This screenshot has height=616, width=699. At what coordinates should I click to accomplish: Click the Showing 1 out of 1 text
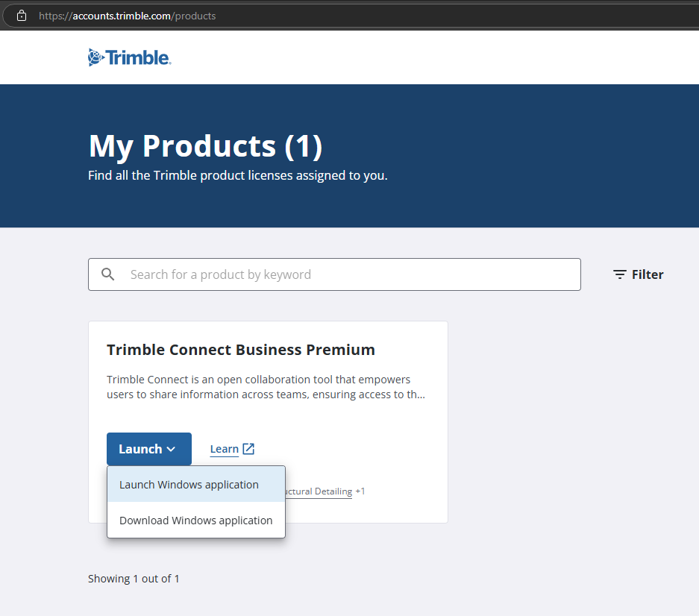pyautogui.click(x=134, y=579)
